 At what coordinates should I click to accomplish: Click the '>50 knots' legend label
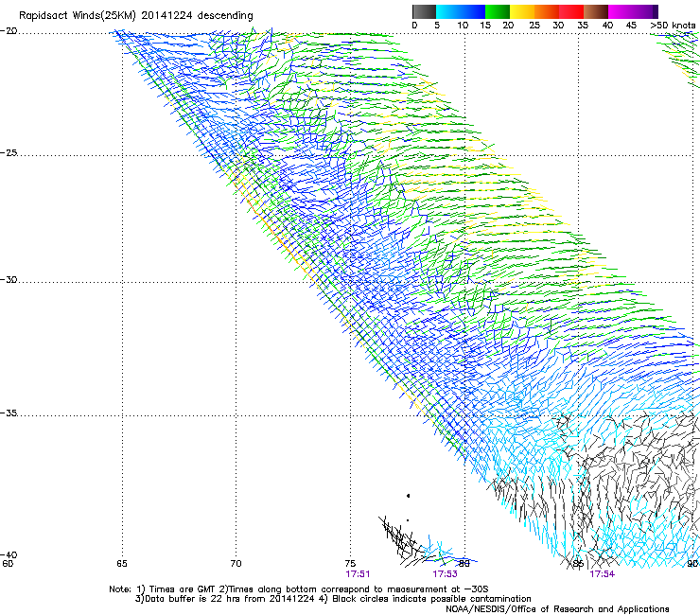click(x=673, y=26)
